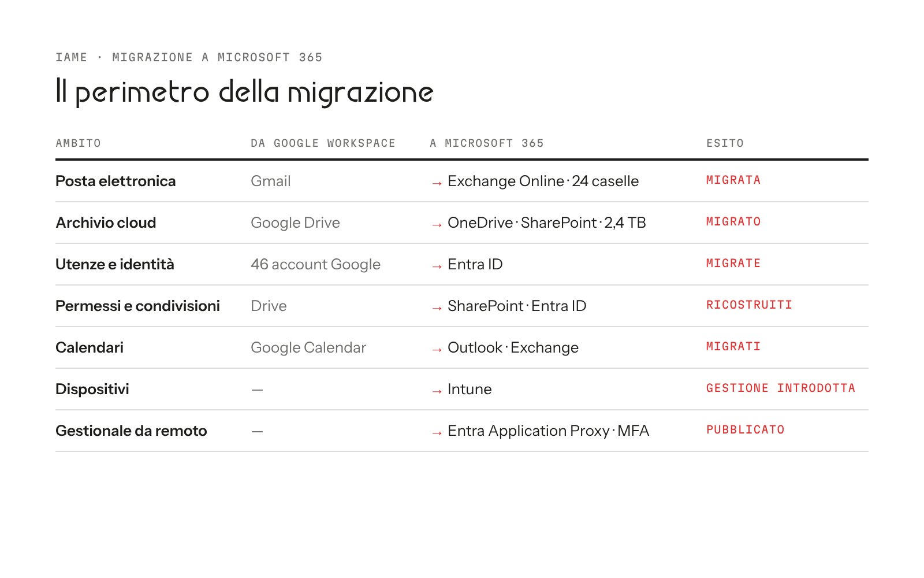Click the 'Il perimetro della migrazione' title

244,91
